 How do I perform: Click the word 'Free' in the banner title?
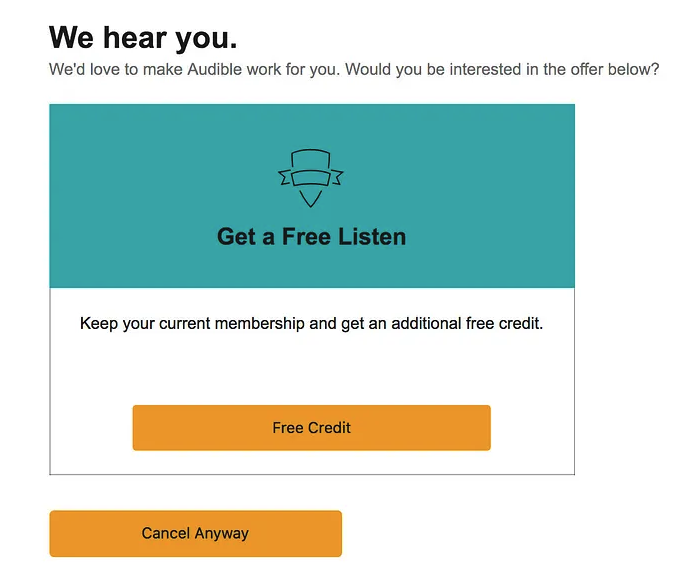click(306, 236)
